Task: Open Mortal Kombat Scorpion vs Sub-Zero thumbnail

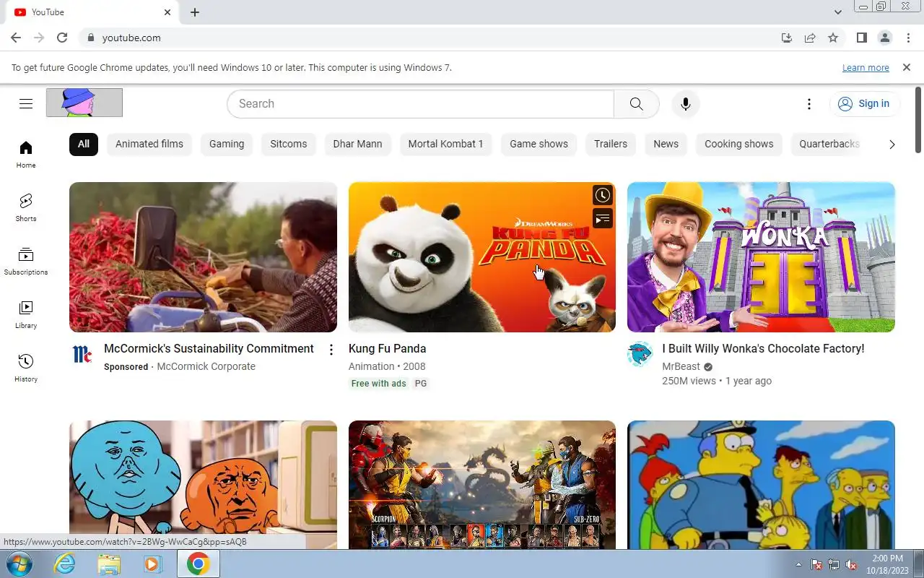Action: [482, 485]
